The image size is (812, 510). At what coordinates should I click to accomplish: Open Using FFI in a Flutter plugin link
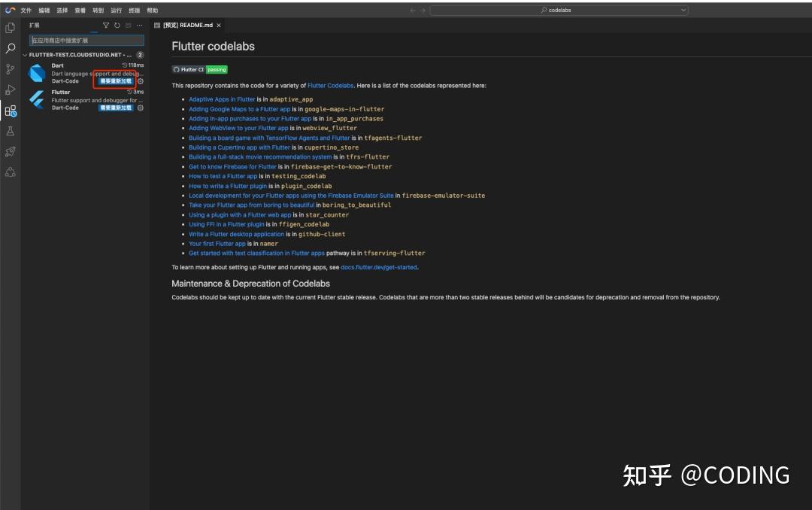226,224
